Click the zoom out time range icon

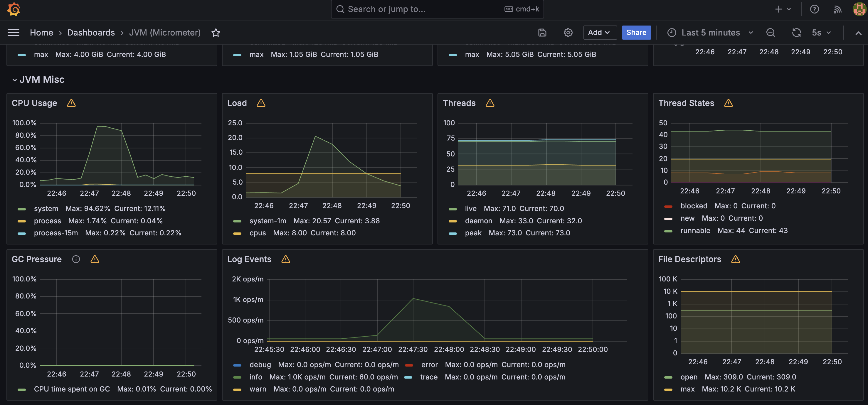[x=770, y=33]
